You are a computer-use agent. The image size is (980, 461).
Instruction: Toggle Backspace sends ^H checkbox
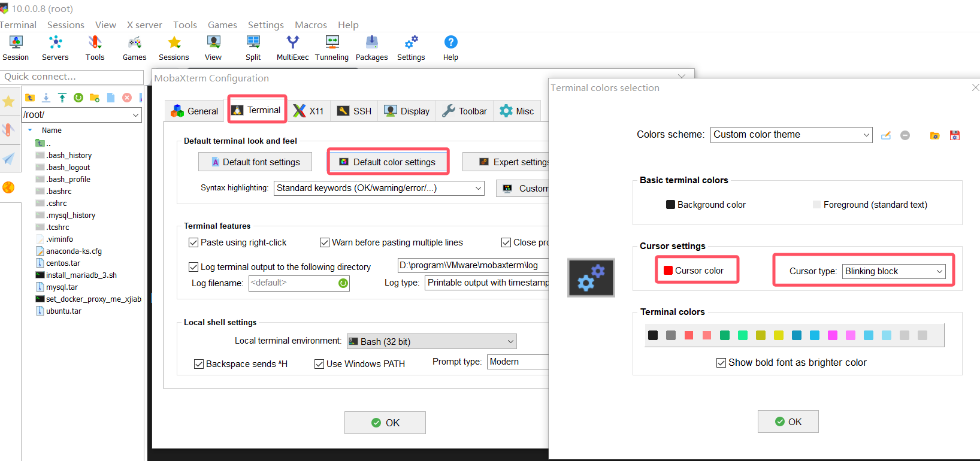[199, 364]
